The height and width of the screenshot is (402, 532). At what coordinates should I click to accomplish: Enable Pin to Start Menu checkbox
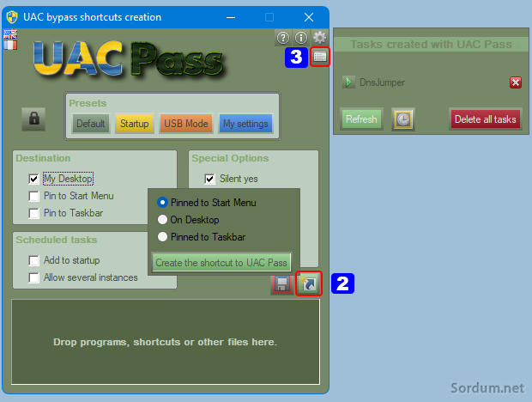click(x=33, y=196)
